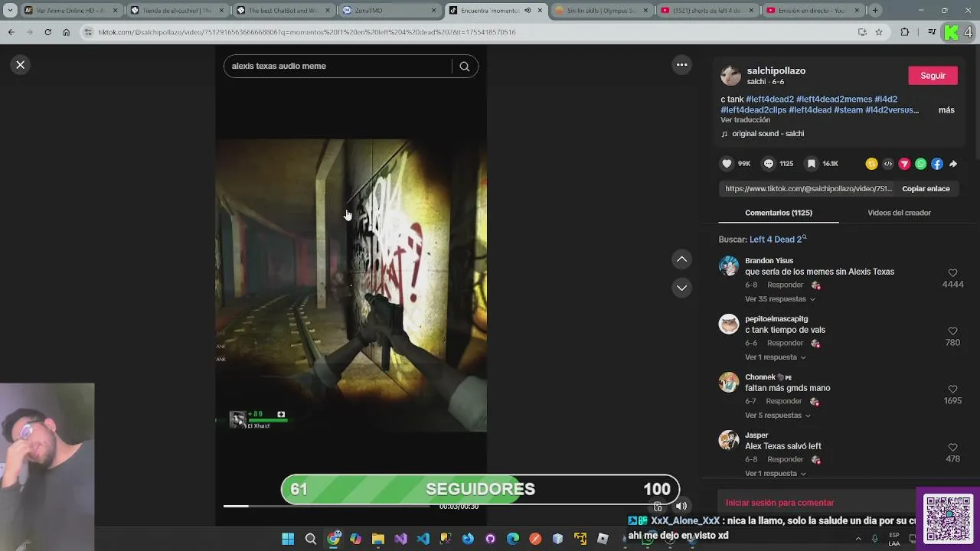Open the shorts de left 4 dead YouTube tab
The width and height of the screenshot is (980, 551).
(707, 11)
